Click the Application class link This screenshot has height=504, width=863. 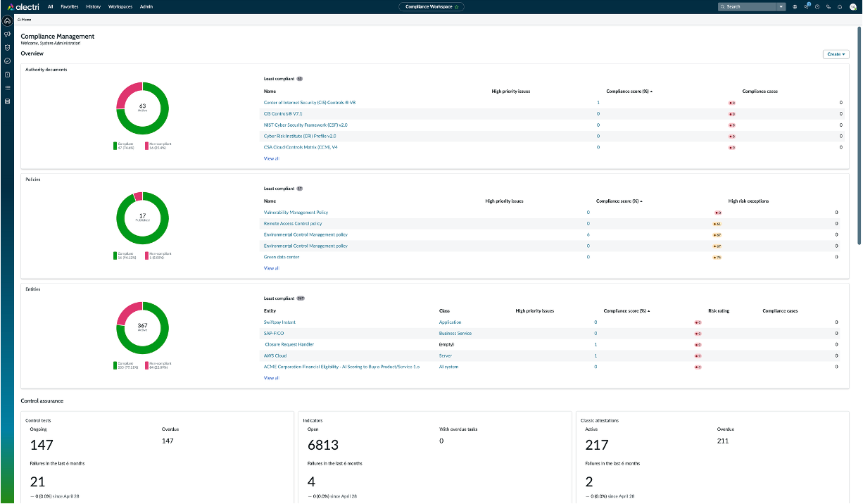click(451, 322)
